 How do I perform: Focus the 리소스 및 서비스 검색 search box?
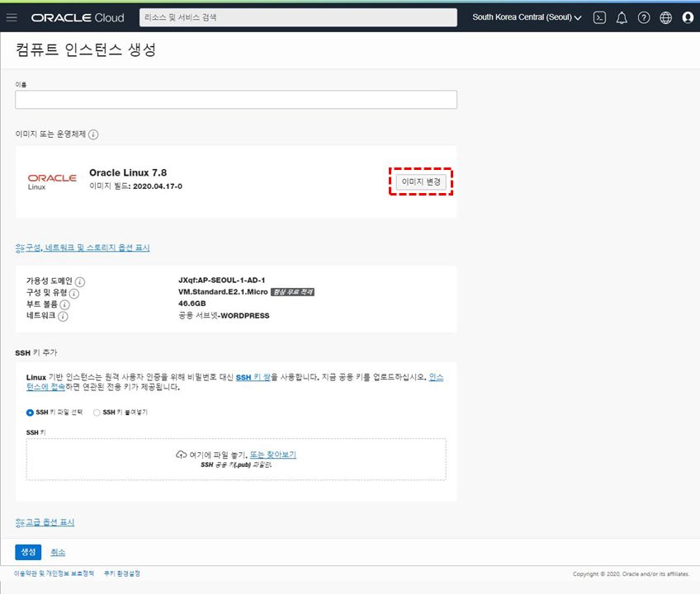[298, 17]
